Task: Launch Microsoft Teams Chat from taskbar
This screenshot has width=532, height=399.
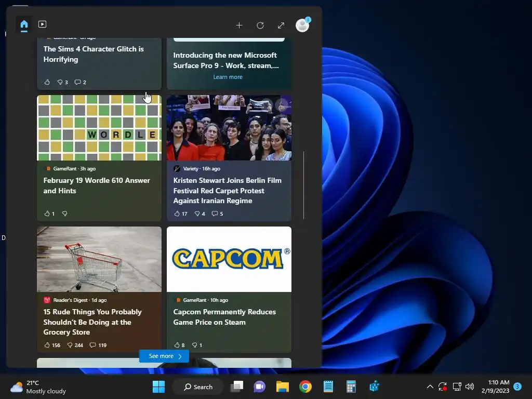Action: 260,387
